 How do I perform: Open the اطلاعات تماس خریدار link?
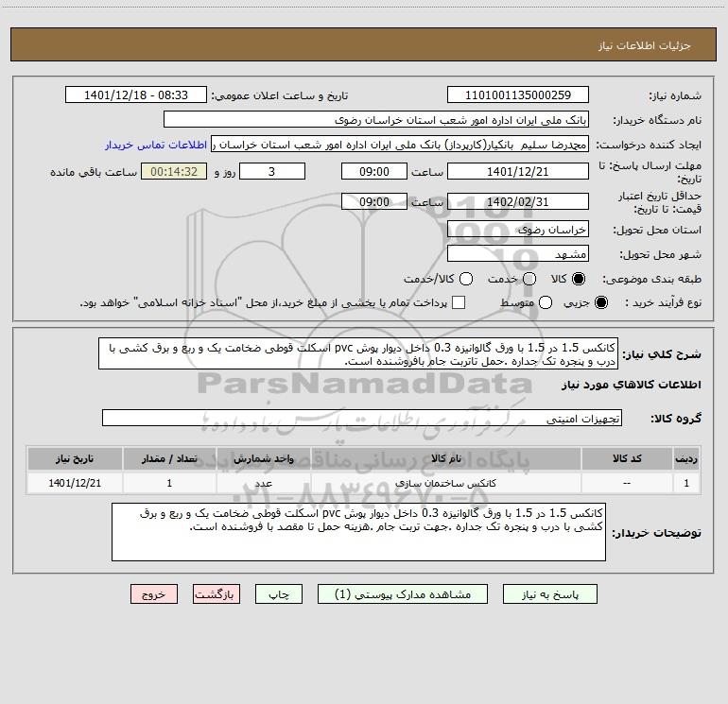156,145
